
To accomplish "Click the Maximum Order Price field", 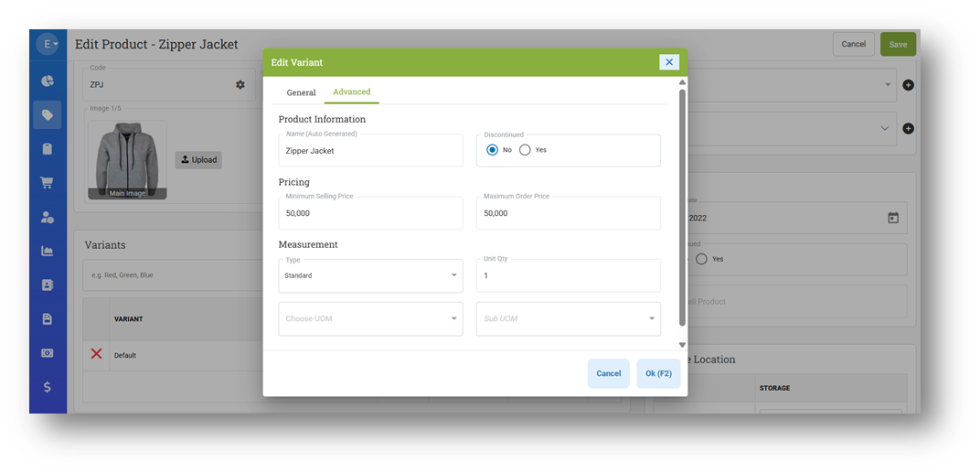I will pyautogui.click(x=568, y=213).
